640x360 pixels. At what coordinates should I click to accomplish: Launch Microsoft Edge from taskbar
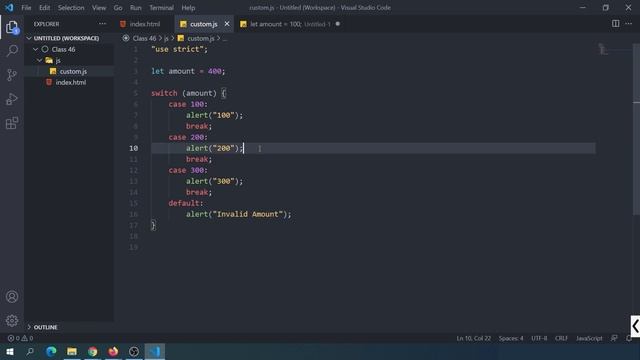[51, 351]
